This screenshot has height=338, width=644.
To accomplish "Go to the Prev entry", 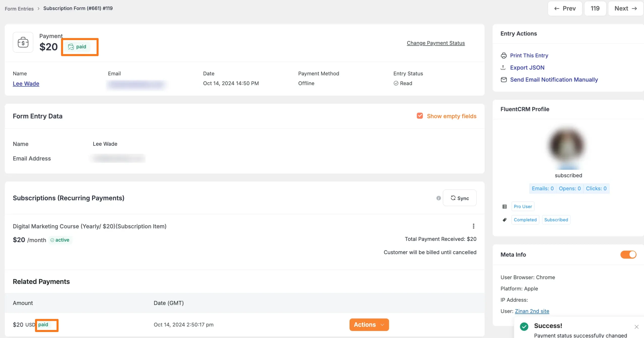I will [565, 9].
